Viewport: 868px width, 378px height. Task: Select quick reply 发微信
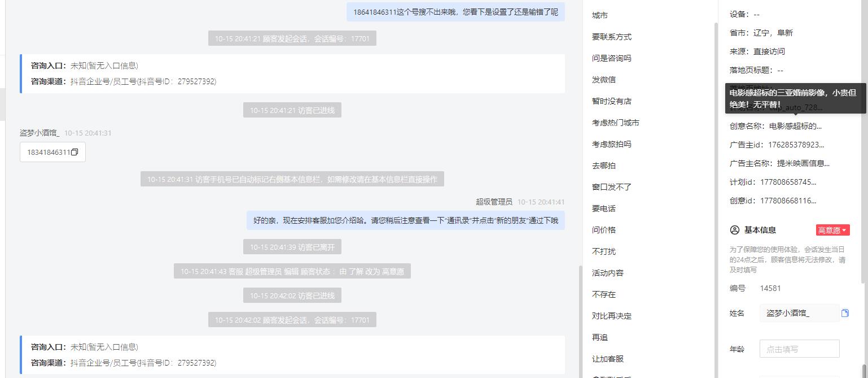pos(604,80)
